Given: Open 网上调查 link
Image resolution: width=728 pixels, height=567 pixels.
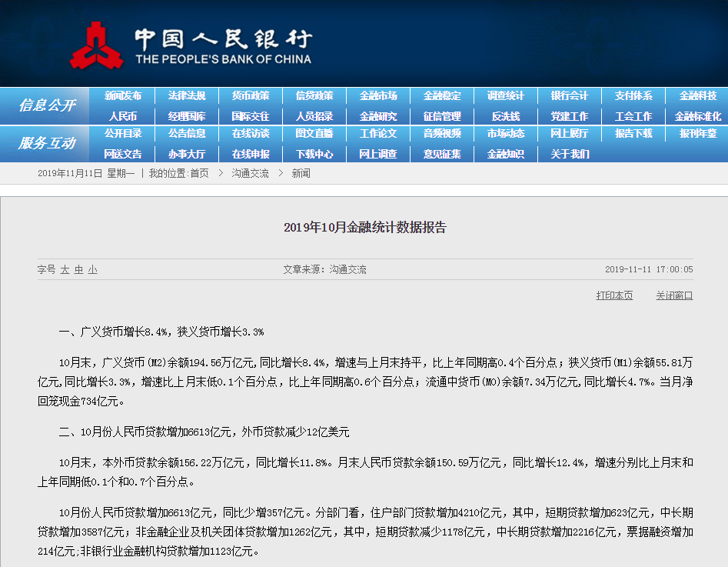Looking at the screenshot, I should coord(378,154).
